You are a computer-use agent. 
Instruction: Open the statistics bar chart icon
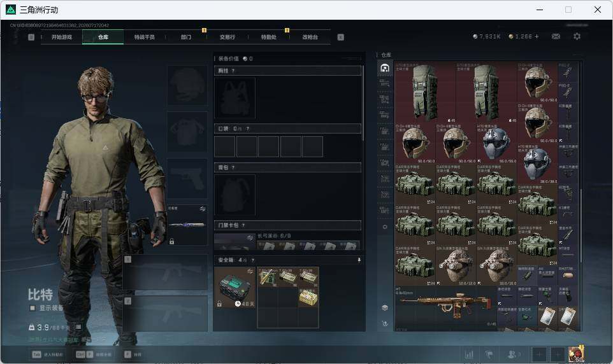coord(469,354)
